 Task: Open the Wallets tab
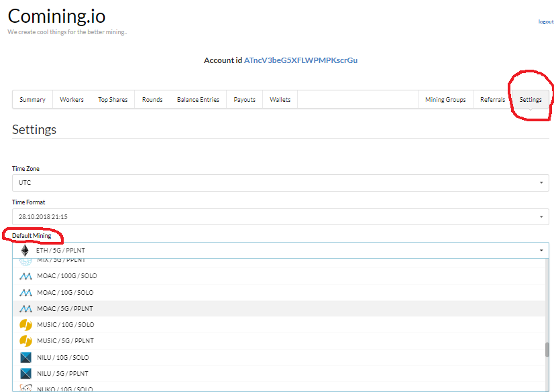click(x=280, y=99)
